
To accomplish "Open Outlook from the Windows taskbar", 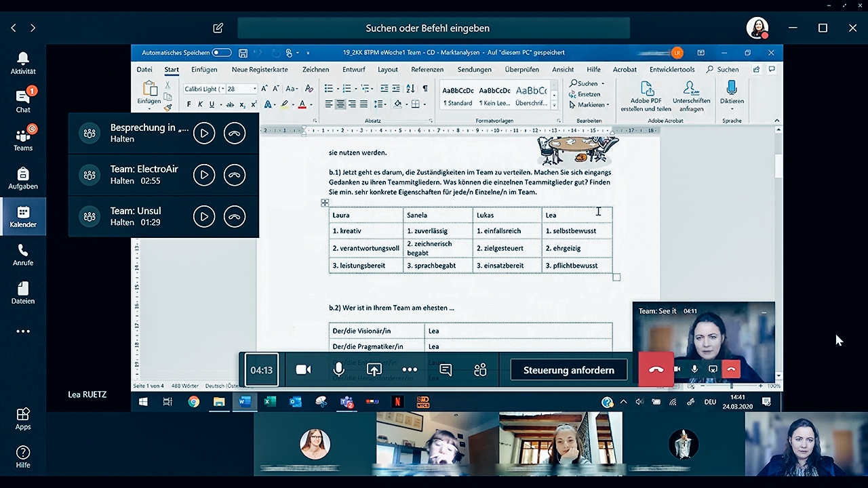I will click(x=296, y=401).
